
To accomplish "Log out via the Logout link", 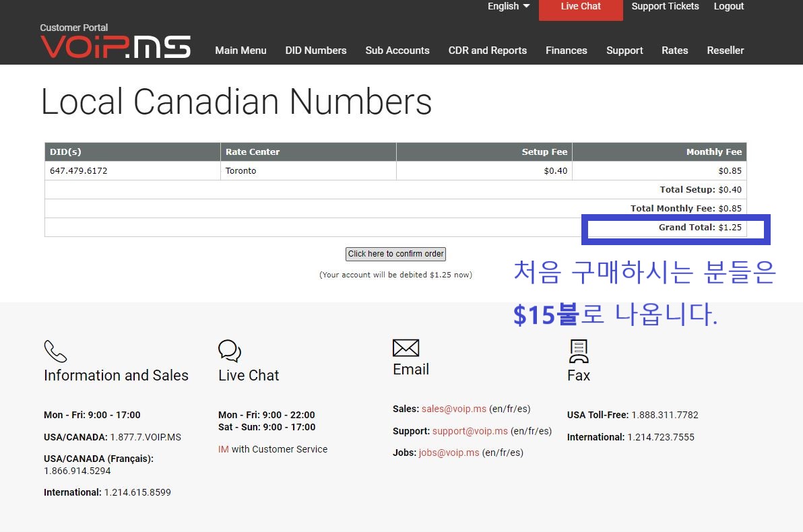I will coord(729,6).
